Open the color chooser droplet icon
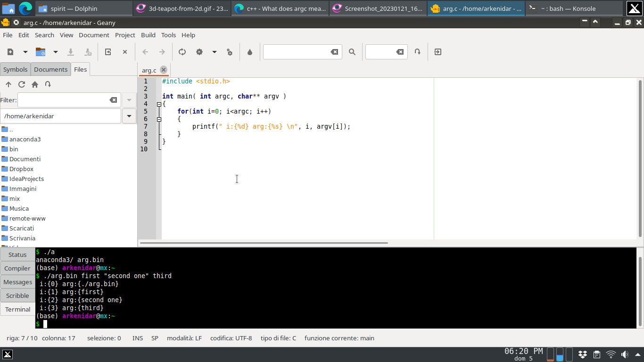Screen dimensions: 644x362 click(250, 52)
